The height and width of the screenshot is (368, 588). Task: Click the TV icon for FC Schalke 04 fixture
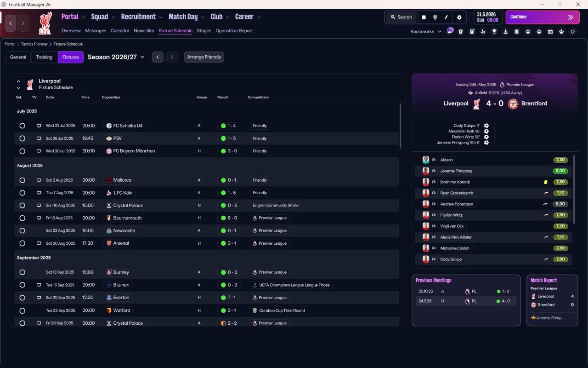point(39,126)
